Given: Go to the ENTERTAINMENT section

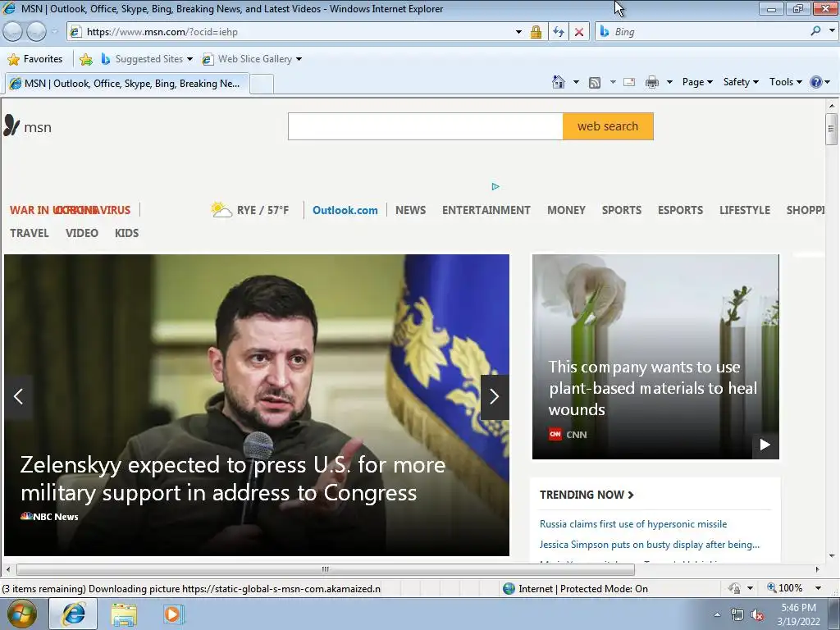Looking at the screenshot, I should 486,210.
